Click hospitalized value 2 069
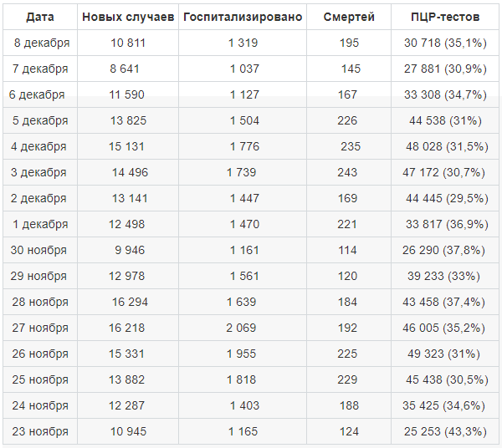The height and width of the screenshot is (448, 502). point(242,328)
